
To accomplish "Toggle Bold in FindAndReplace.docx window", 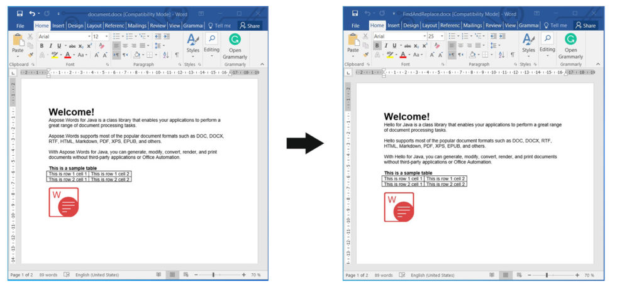I will pos(377,46).
